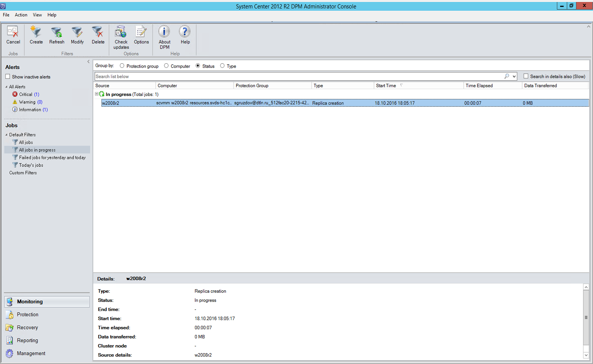
Task: Sort by the Protection Group column header
Action: coord(272,86)
